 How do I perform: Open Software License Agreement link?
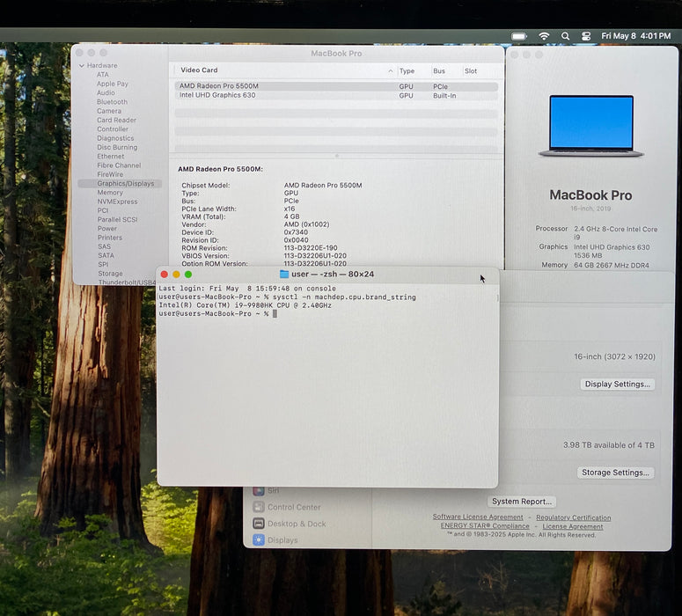[478, 517]
